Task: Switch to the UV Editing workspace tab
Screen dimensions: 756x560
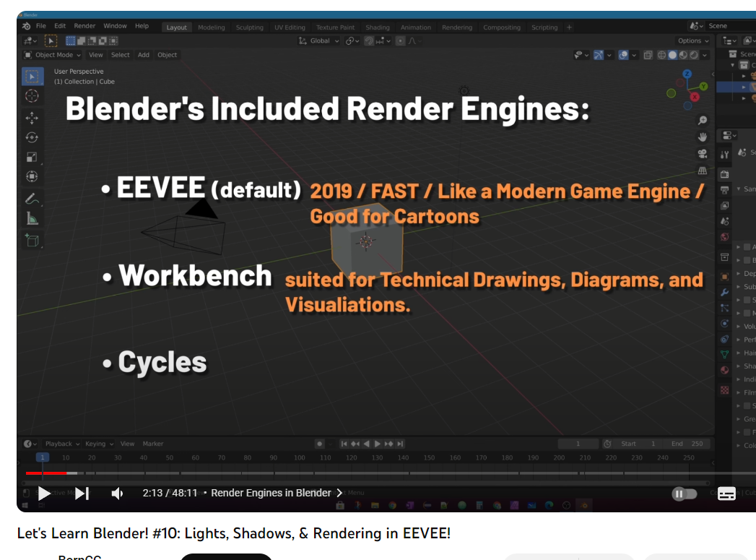Action: (290, 27)
